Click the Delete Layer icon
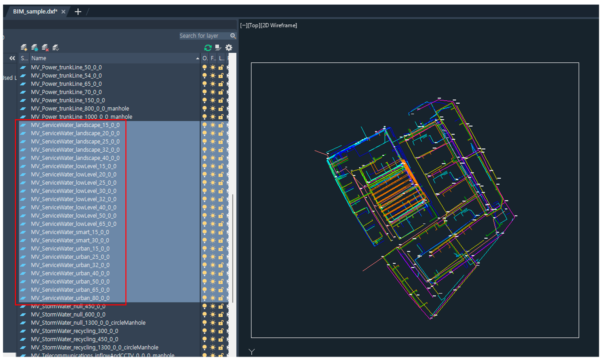The width and height of the screenshot is (603, 364). click(x=45, y=47)
